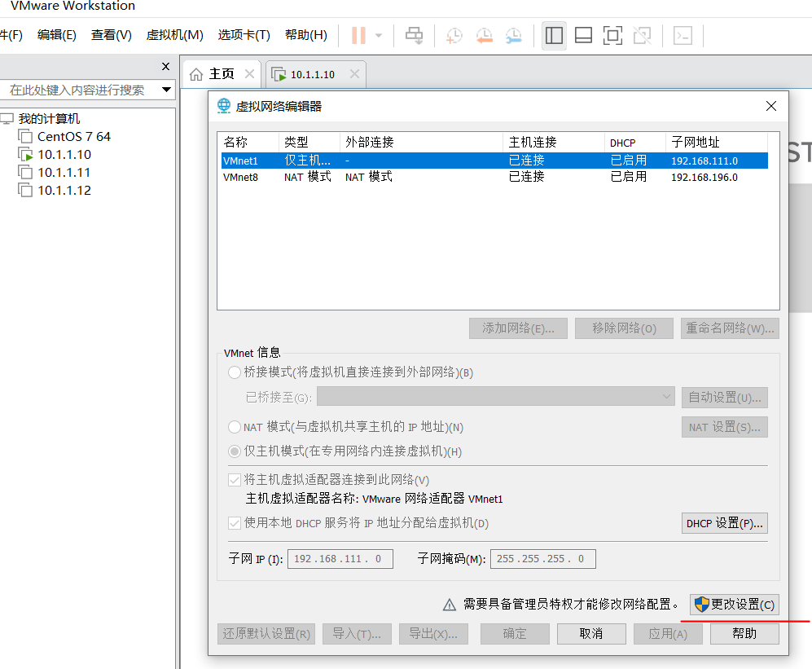This screenshot has height=669, width=812.
Task: Click the pause virtual machine toolbar icon
Action: [358, 36]
